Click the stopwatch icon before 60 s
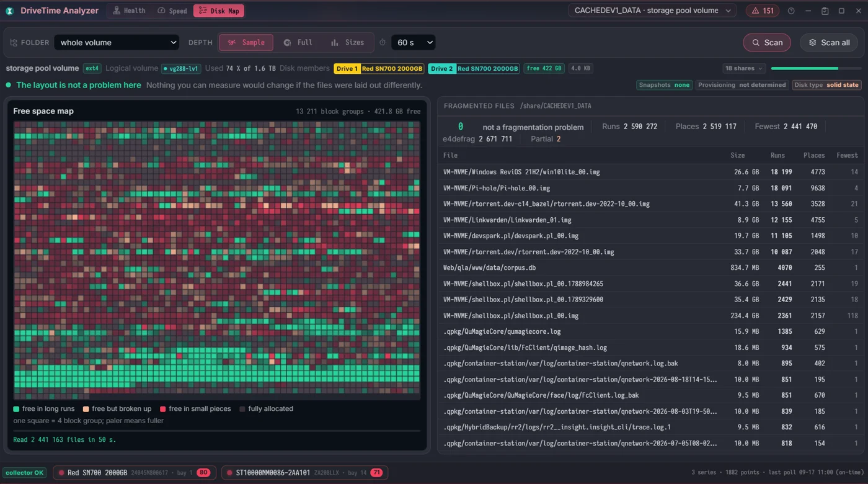Image resolution: width=868 pixels, height=484 pixels. [383, 43]
